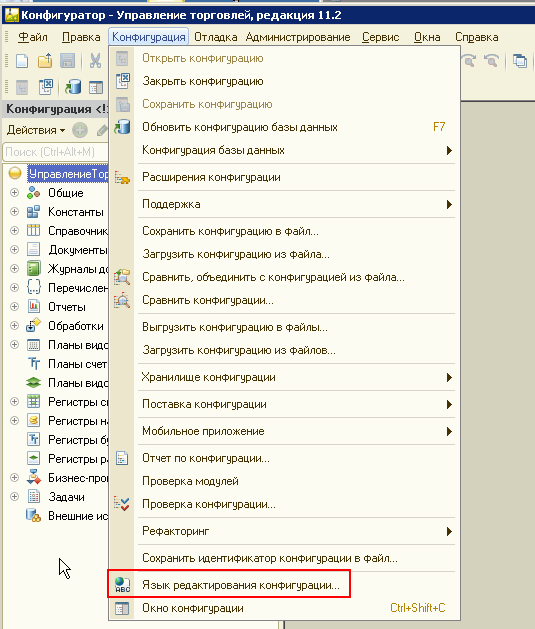
Task: Click the New document toolbar icon
Action: click(x=22, y=61)
